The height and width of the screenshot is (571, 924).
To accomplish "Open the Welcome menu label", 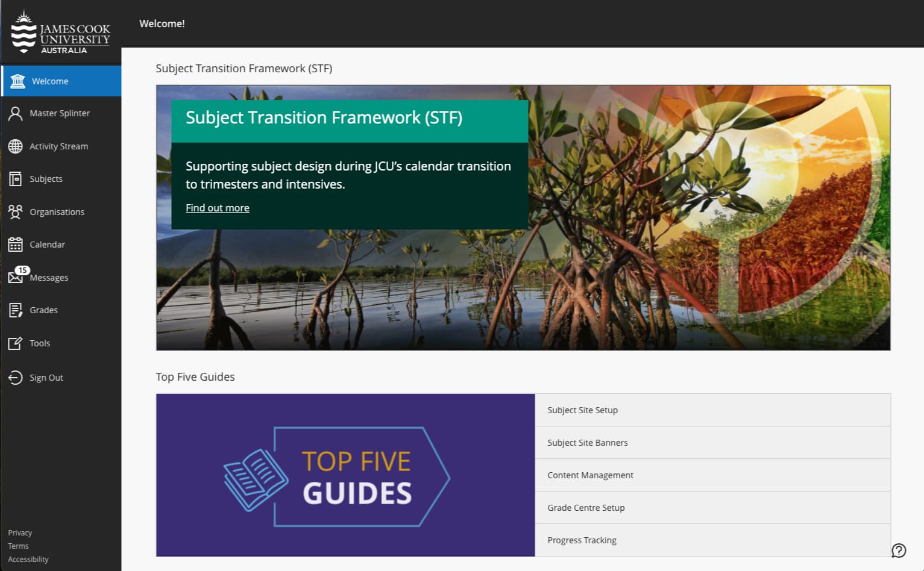I will point(50,81).
